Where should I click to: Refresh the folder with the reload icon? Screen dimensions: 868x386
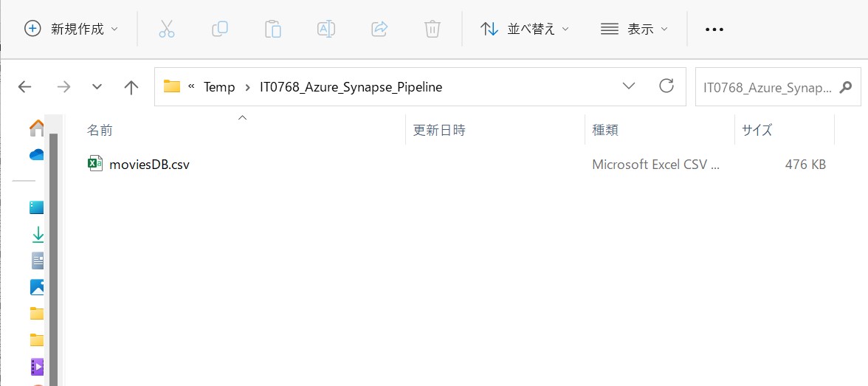pyautogui.click(x=666, y=86)
